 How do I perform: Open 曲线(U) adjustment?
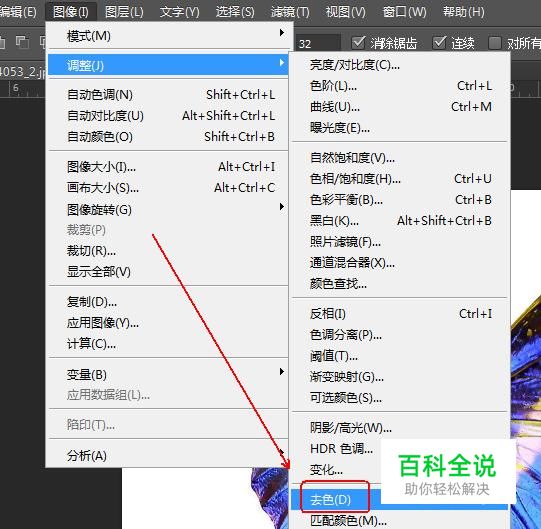point(400,107)
